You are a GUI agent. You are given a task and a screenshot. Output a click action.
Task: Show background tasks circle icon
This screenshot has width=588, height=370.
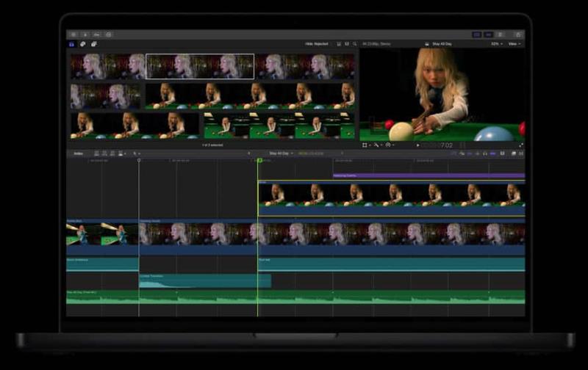(108, 35)
